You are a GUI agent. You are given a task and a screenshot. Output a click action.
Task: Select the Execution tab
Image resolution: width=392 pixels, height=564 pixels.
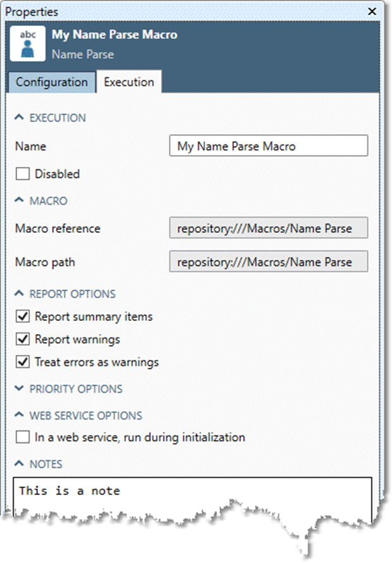(129, 82)
